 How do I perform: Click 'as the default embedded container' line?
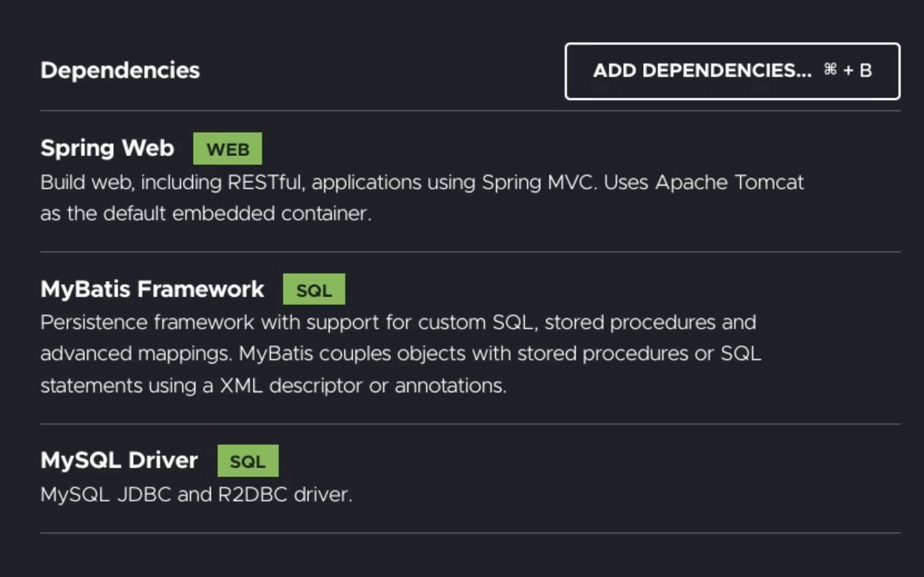(205, 214)
